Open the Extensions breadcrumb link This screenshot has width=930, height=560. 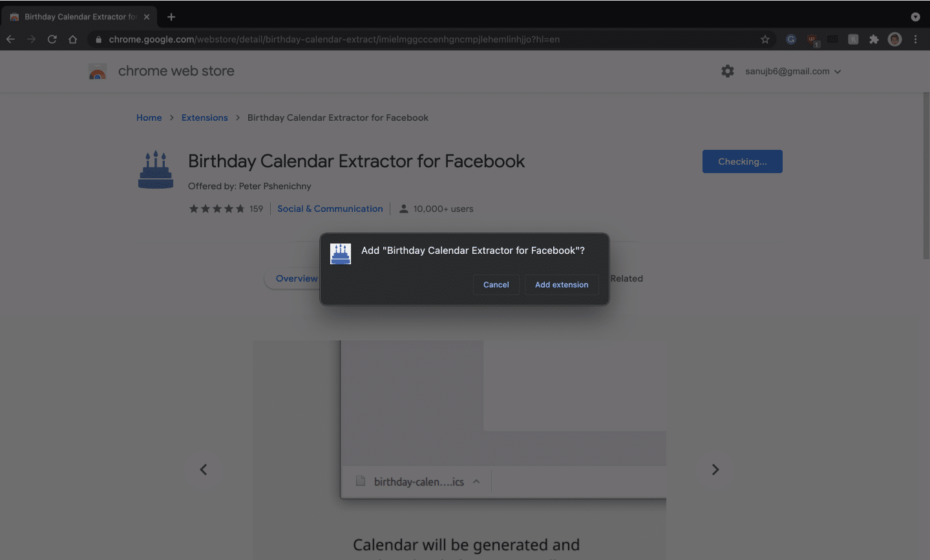click(204, 118)
